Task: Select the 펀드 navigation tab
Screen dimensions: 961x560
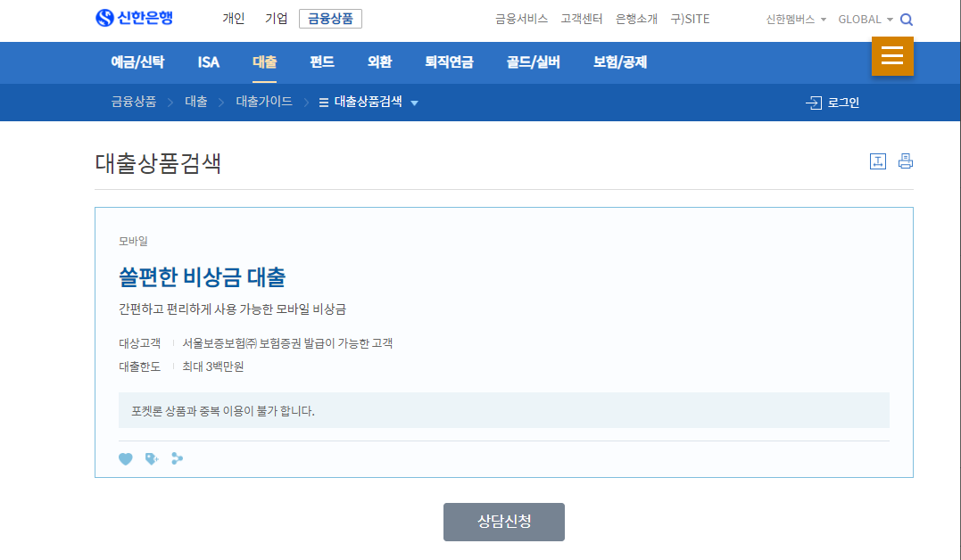Action: 321,62
